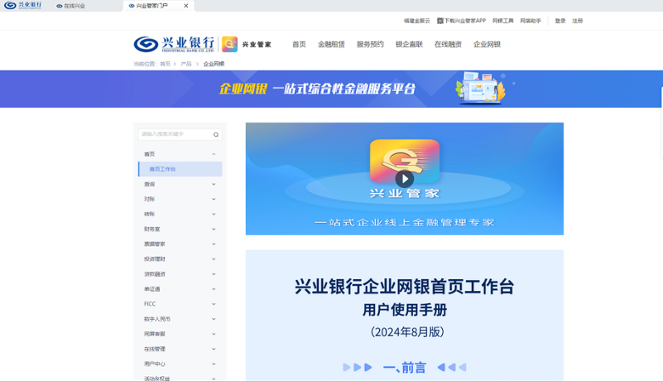Click the 首页 sidebar heading text

pyautogui.click(x=149, y=154)
